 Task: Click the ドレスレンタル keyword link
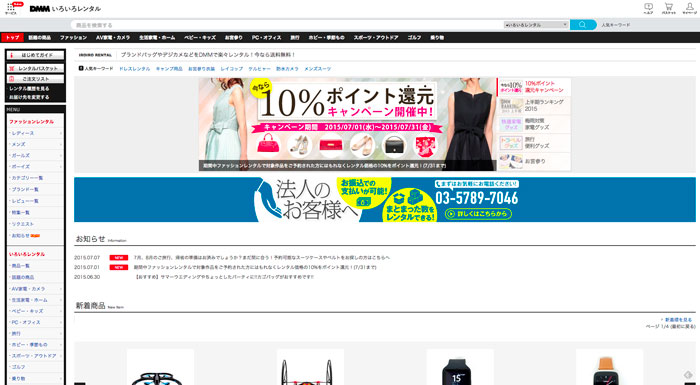click(x=134, y=69)
